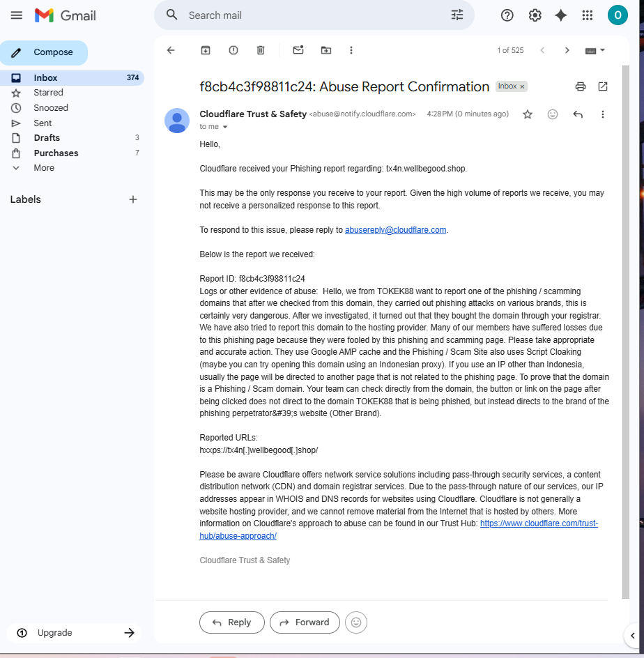
Task: Open abusereply@cloudflare.com link
Action: tap(395, 230)
